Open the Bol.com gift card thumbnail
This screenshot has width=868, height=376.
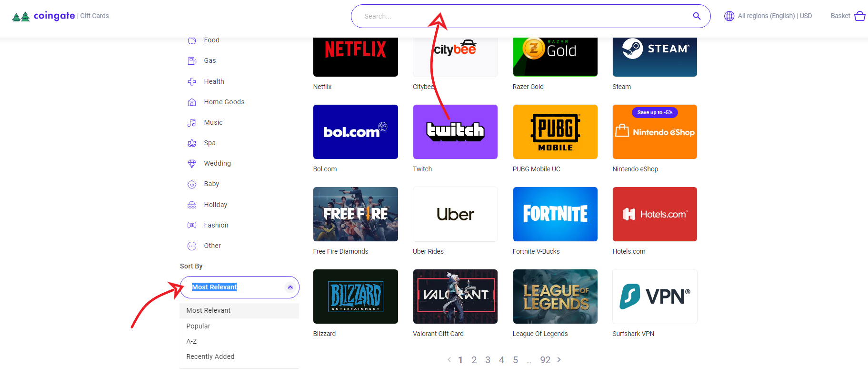(356, 132)
